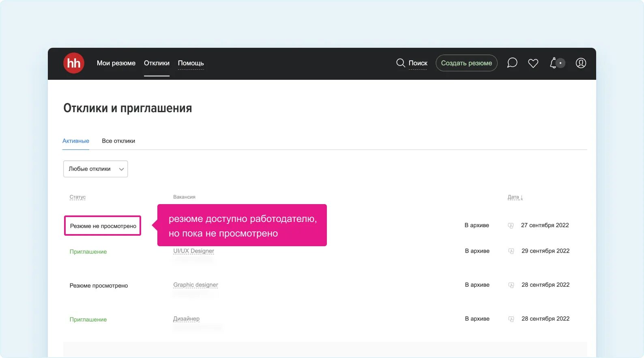This screenshot has height=358, width=644.
Task: Click date 27 сентября 2022
Action: [545, 225]
